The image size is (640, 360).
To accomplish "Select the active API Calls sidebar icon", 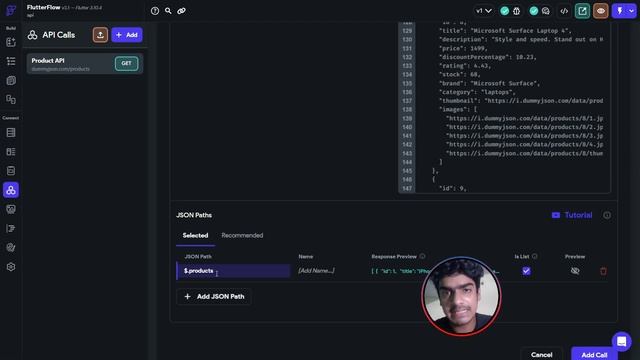I will (x=11, y=190).
